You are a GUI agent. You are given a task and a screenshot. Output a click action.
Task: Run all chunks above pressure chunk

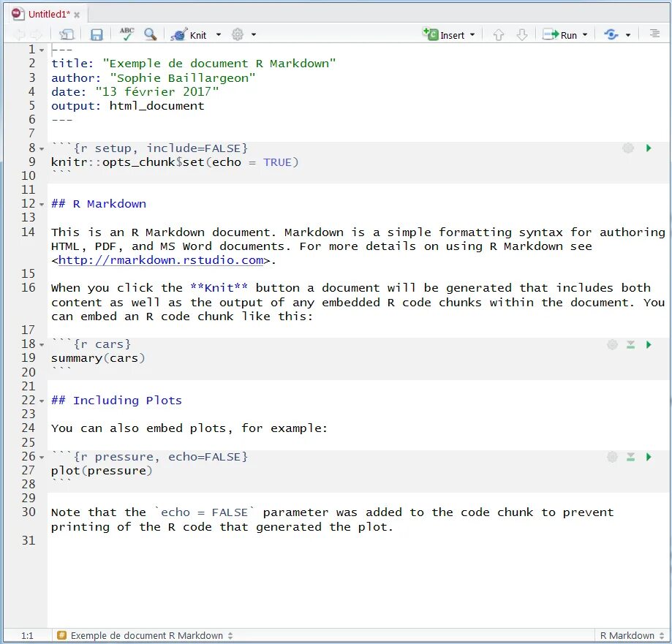click(x=630, y=457)
